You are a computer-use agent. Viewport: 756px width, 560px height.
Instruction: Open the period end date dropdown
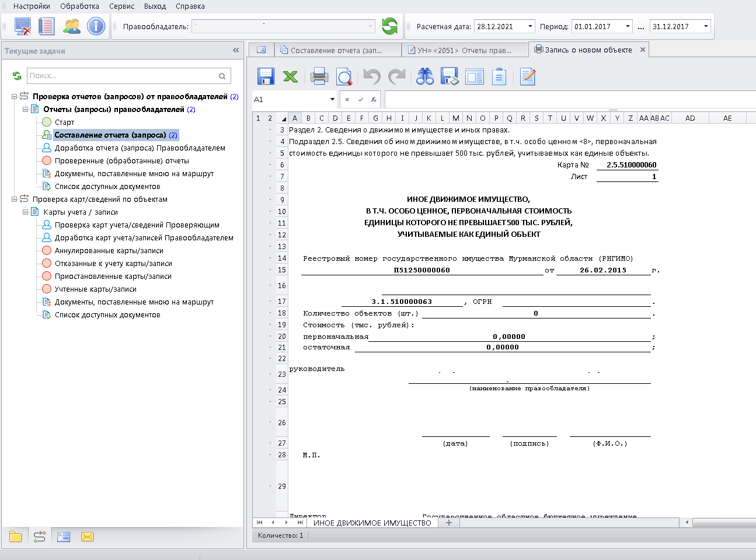coord(706,26)
